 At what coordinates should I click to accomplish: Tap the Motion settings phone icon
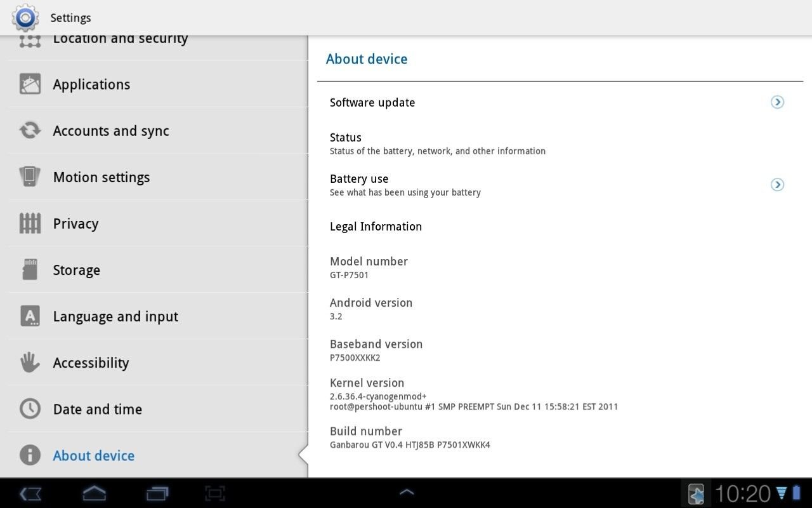pos(30,177)
